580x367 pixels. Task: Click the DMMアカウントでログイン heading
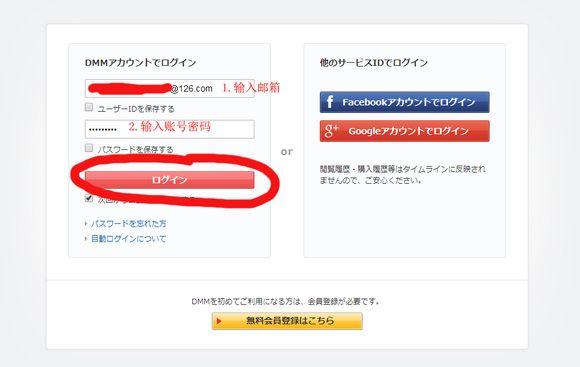[141, 63]
